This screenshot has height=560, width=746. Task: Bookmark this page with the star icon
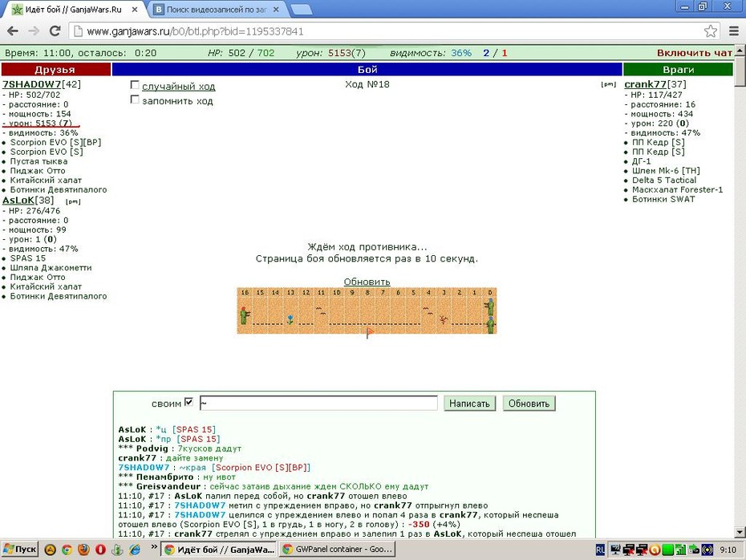(711, 31)
